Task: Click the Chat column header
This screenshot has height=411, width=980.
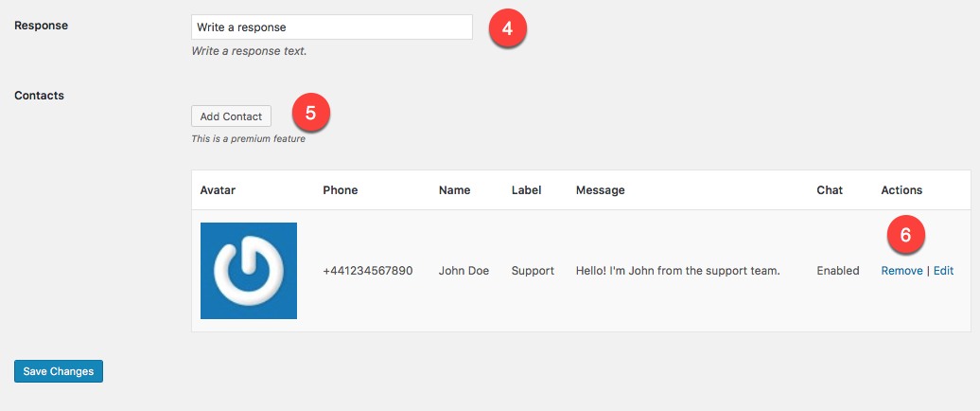Action: click(830, 190)
